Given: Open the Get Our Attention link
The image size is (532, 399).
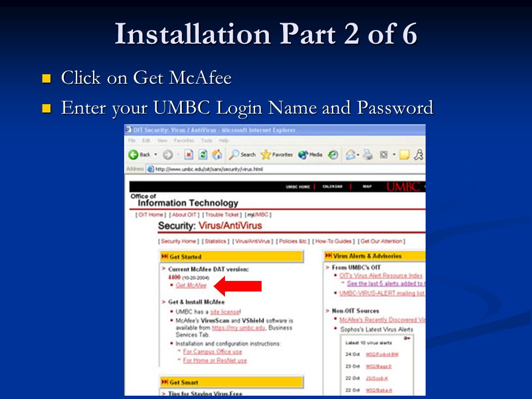Looking at the screenshot, I should (381, 241).
